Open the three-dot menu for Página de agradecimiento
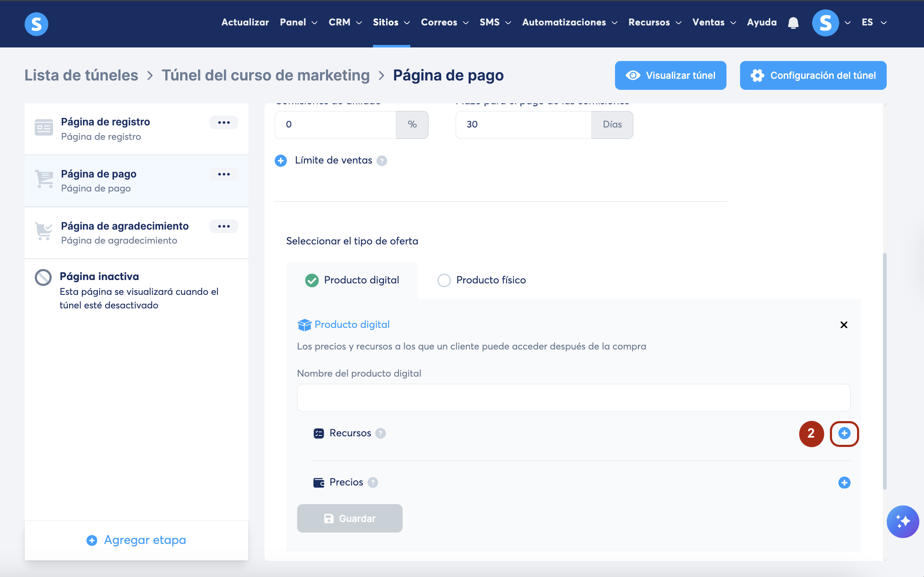This screenshot has height=577, width=924. [224, 226]
